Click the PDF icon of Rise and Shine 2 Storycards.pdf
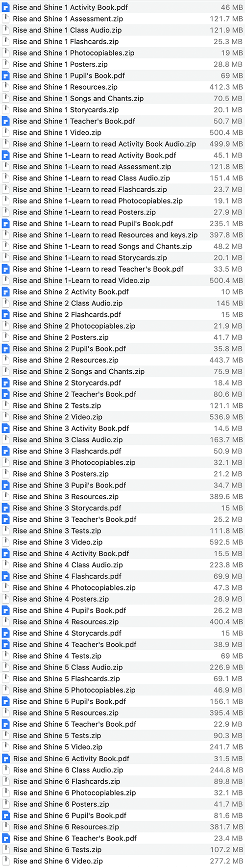This screenshot has width=245, height=868. click(6, 383)
